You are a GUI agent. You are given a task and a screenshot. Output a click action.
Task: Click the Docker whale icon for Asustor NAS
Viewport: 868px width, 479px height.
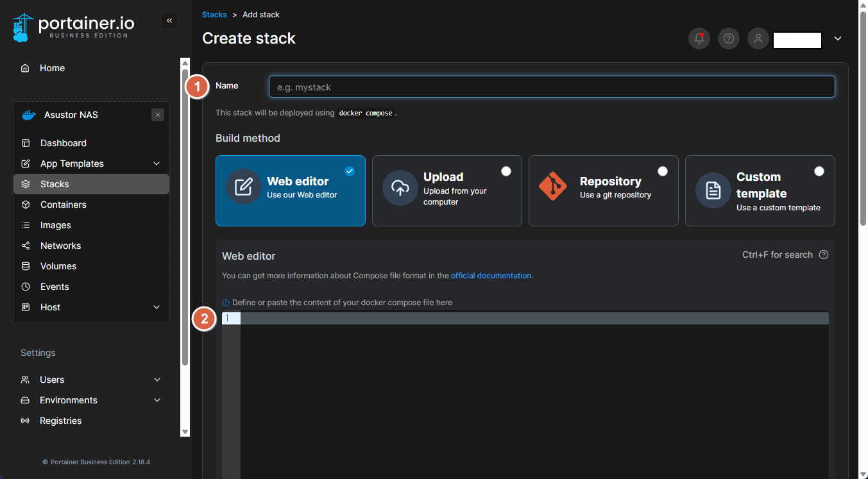point(29,115)
